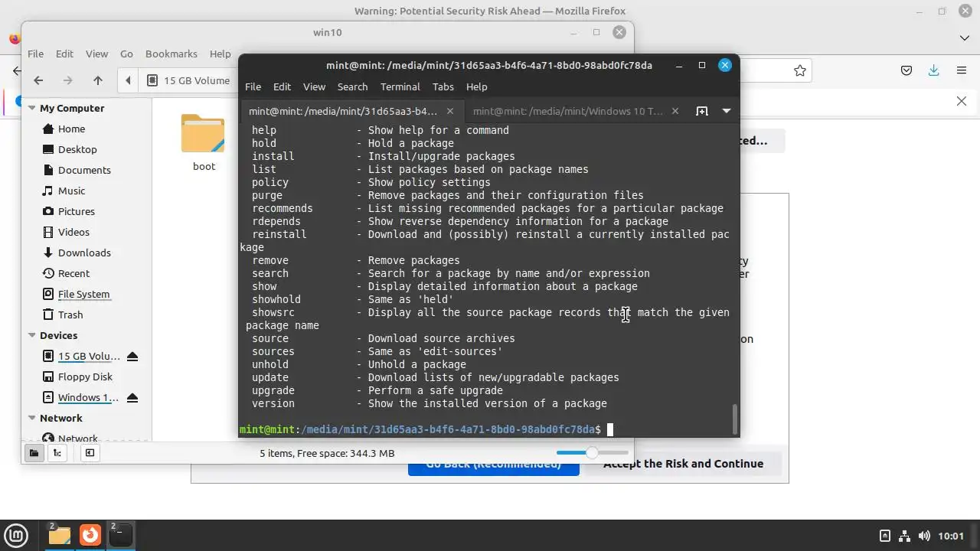Open Firefox hamburger menu
The height and width of the screenshot is (551, 980).
point(962,70)
